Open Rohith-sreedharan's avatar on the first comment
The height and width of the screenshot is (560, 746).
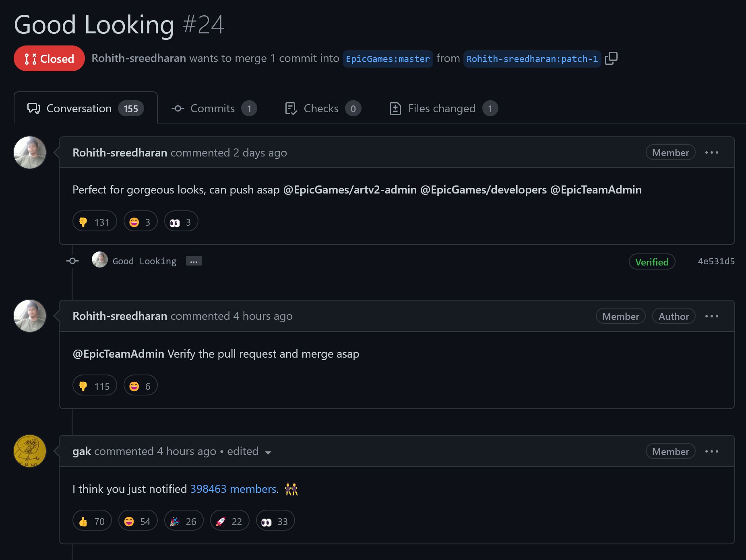(x=29, y=152)
